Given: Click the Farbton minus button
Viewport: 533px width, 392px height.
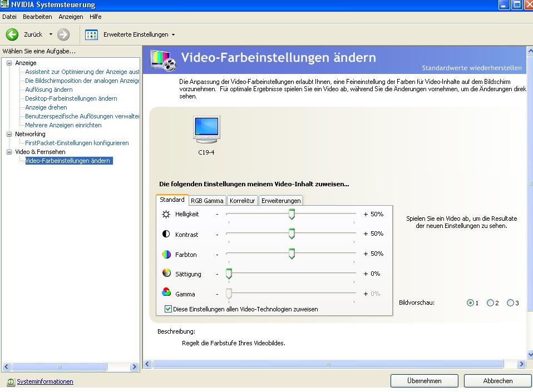Looking at the screenshot, I should point(217,255).
